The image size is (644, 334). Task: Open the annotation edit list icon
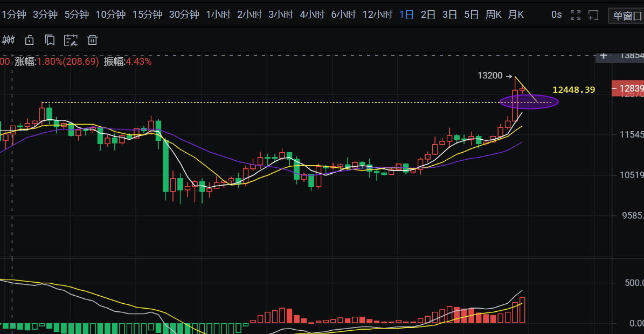point(71,39)
